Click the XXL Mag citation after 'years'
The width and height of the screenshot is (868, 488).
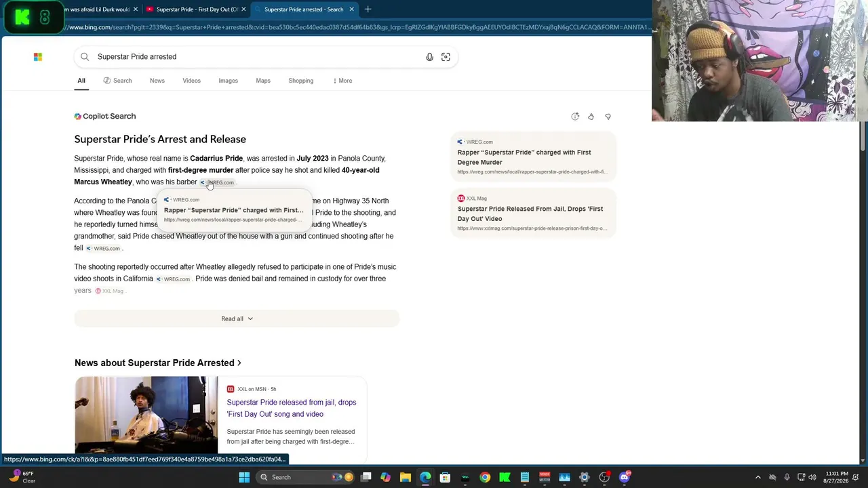click(109, 291)
